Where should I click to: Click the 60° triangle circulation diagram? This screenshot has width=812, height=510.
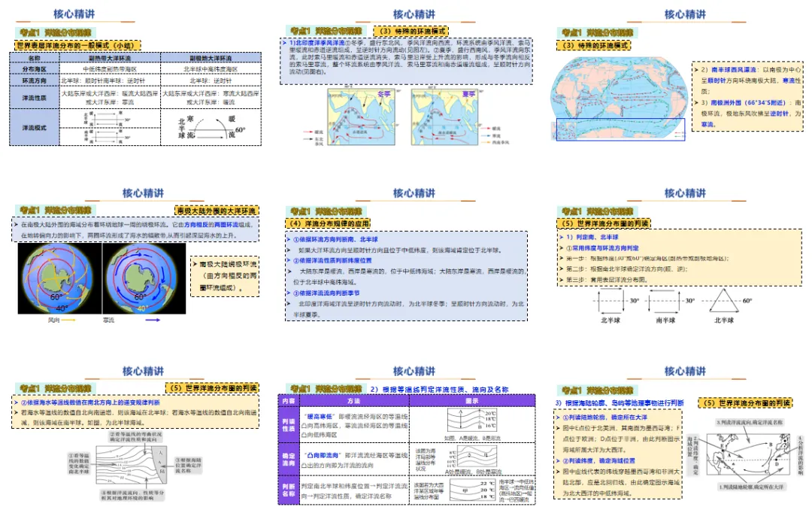[725, 301]
